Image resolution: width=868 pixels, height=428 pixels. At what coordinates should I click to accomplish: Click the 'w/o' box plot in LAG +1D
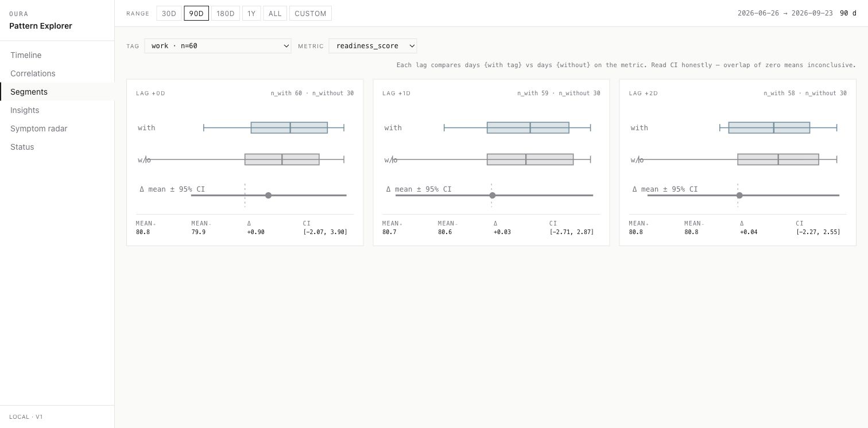coord(530,159)
